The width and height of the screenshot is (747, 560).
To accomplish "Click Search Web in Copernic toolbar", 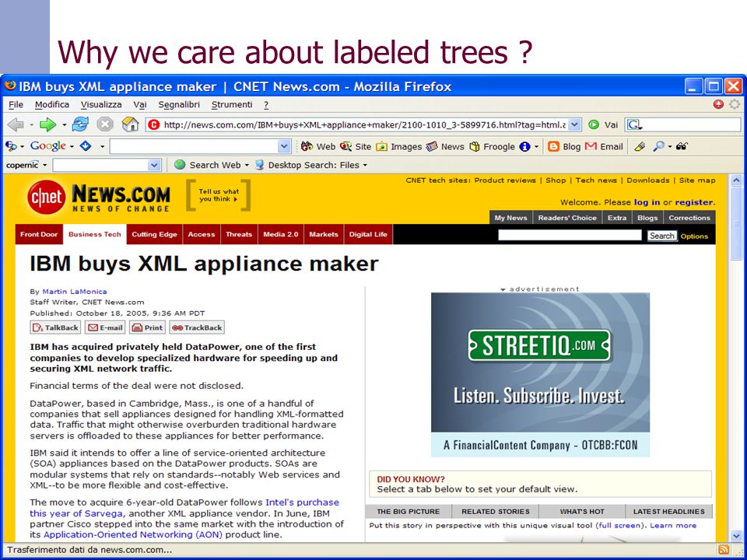I will pos(209,165).
